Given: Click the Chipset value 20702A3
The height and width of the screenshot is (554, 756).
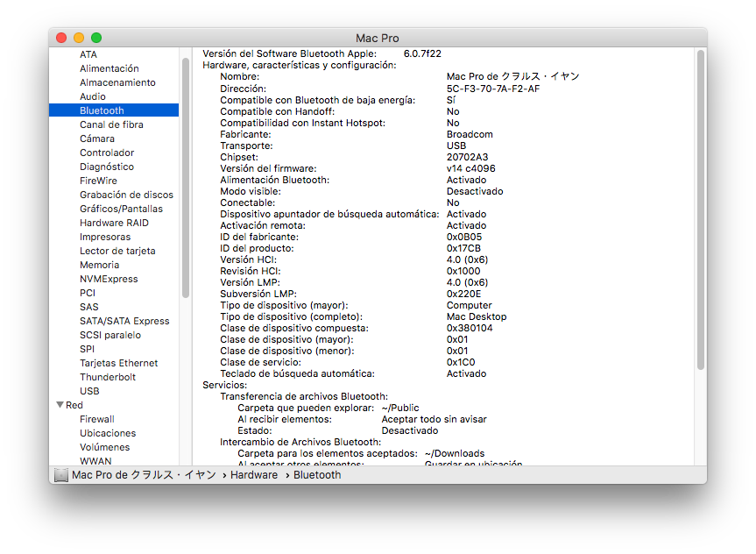Looking at the screenshot, I should 467,157.
